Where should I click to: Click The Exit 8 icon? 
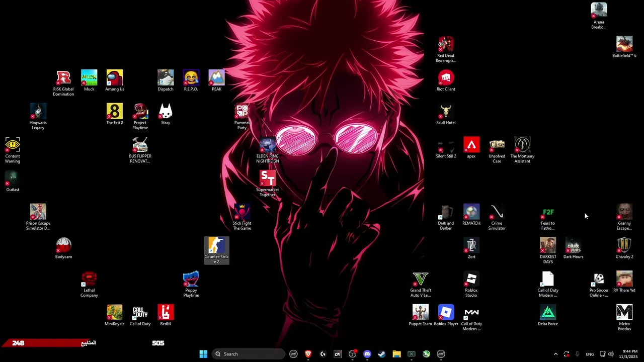pos(115,114)
